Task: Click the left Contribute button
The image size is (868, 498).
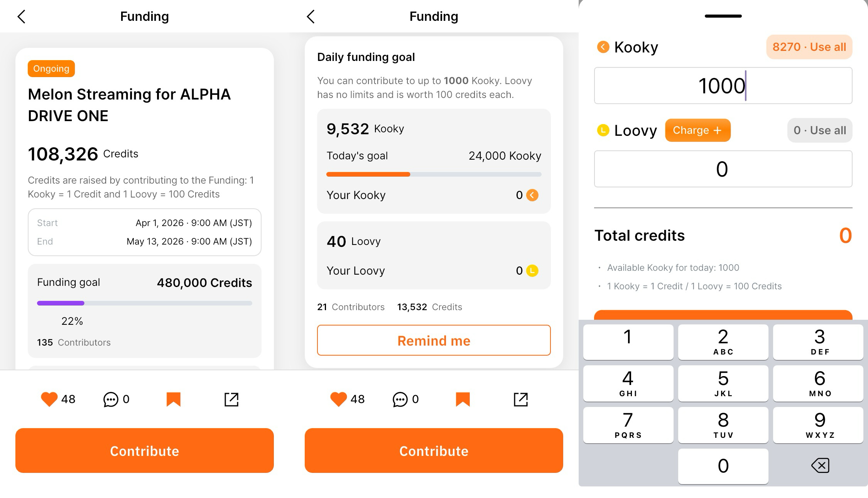Action: pos(145,451)
